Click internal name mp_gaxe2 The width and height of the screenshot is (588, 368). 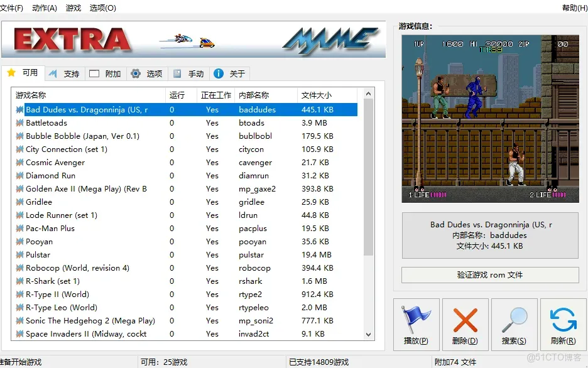[x=258, y=189]
